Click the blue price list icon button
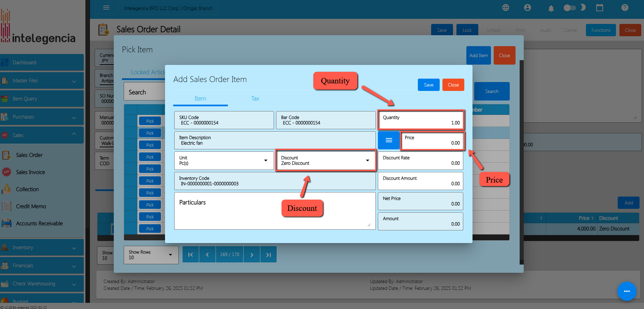 (x=388, y=140)
